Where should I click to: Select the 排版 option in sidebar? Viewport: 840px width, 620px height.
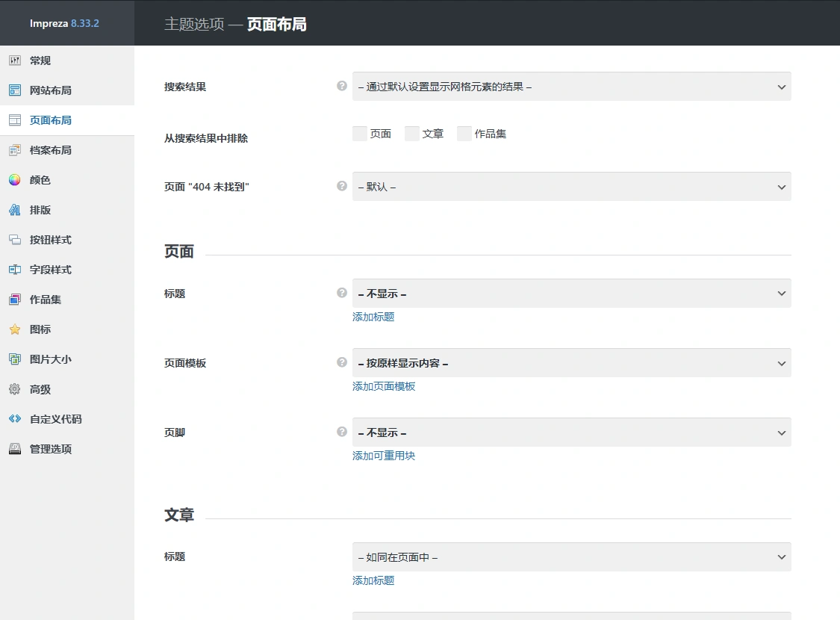point(40,209)
